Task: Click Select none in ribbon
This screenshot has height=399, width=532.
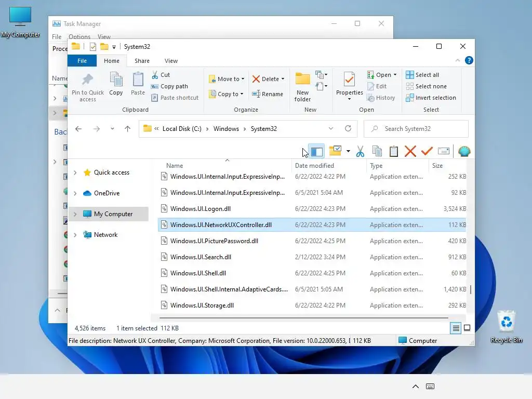Action: (x=426, y=86)
